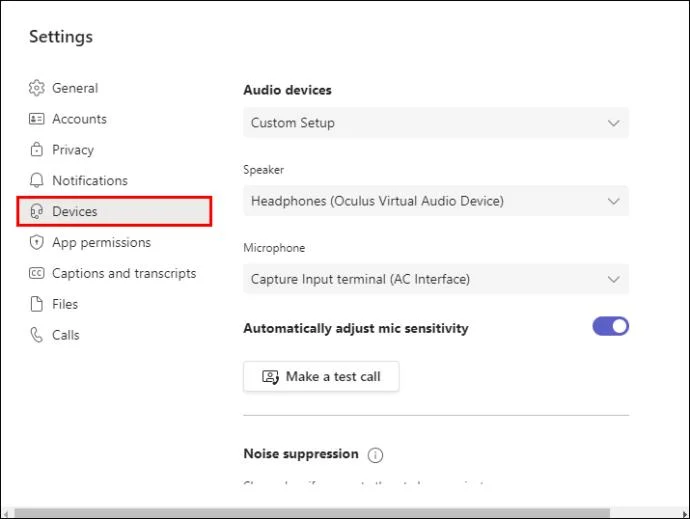
Task: Open General settings section
Action: pyautogui.click(x=75, y=88)
